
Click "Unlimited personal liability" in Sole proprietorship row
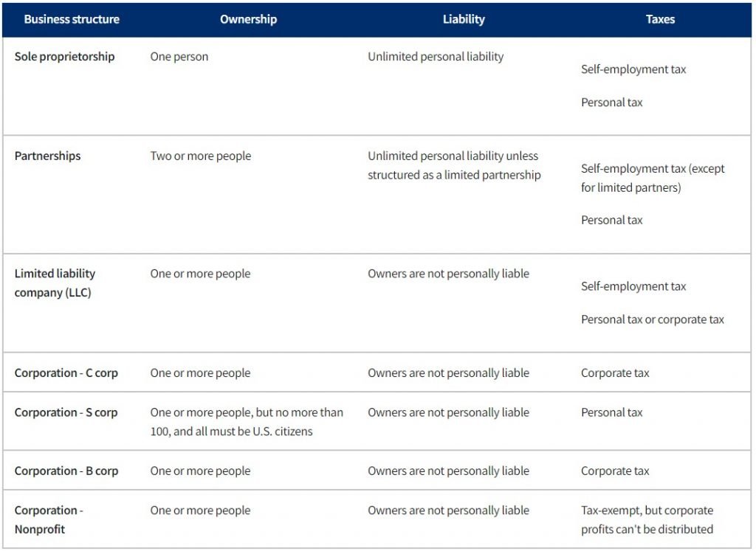point(436,57)
